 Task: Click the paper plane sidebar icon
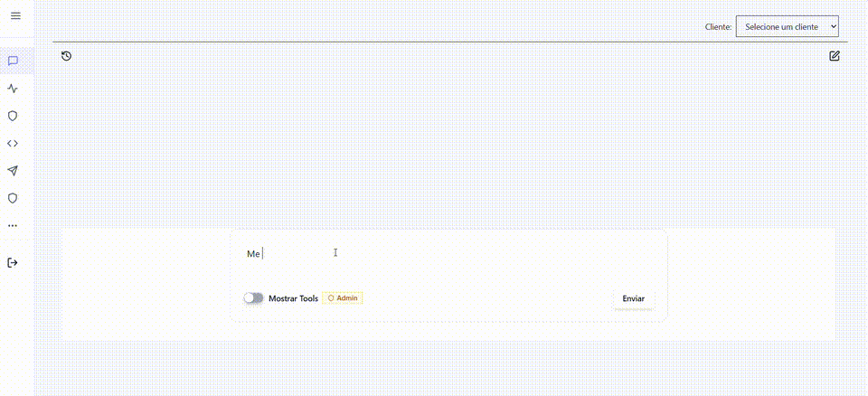click(13, 171)
